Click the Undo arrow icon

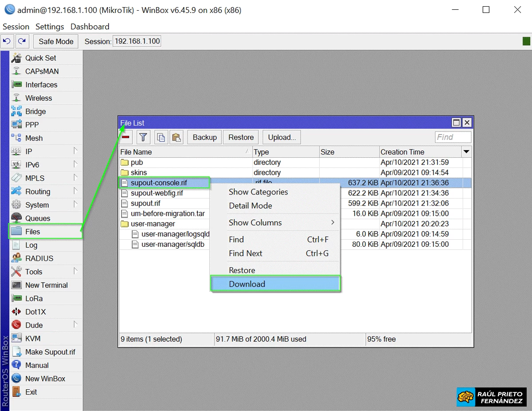[8, 41]
